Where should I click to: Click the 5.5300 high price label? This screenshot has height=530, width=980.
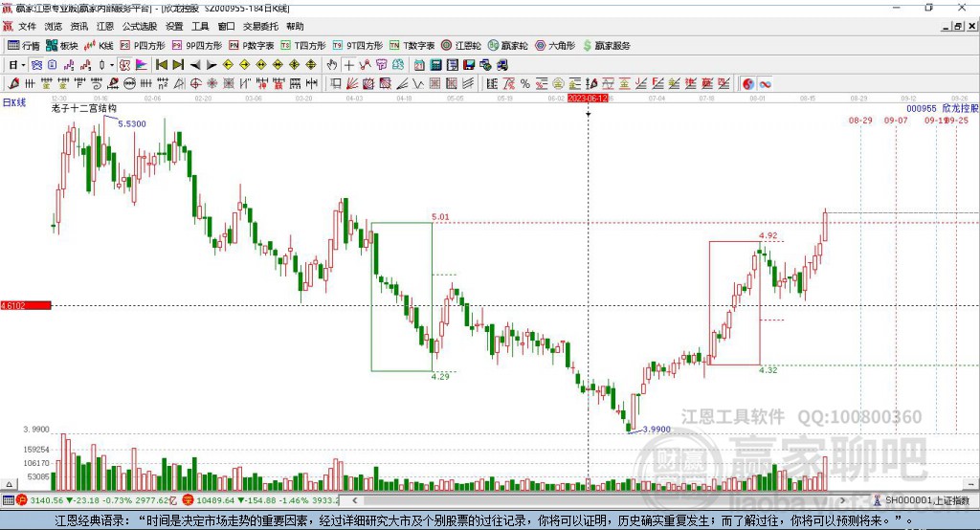coord(132,123)
